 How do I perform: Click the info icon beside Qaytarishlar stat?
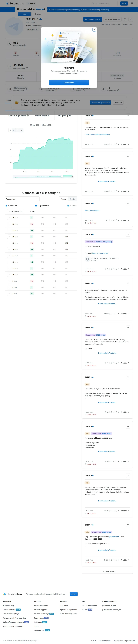pyautogui.click(x=118, y=91)
